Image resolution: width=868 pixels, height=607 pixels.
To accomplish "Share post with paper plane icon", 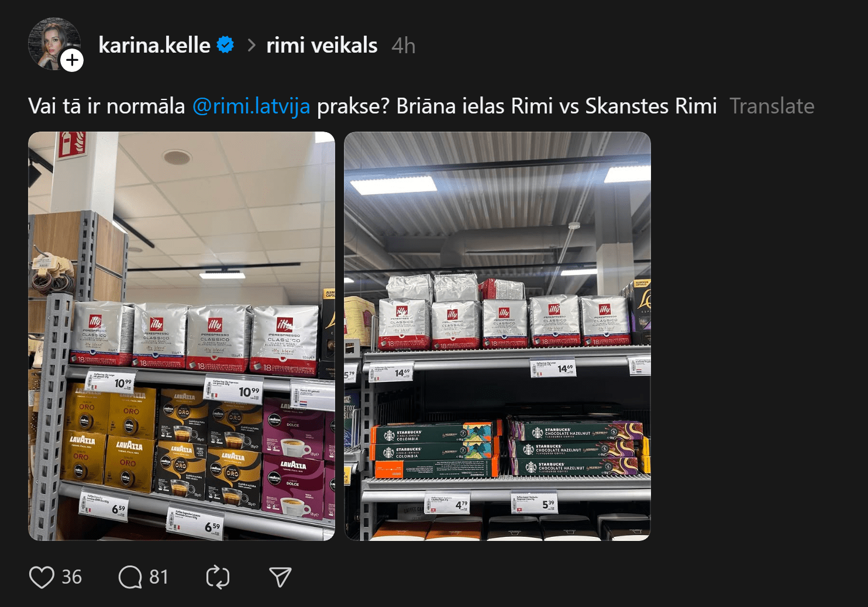I will [x=280, y=577].
